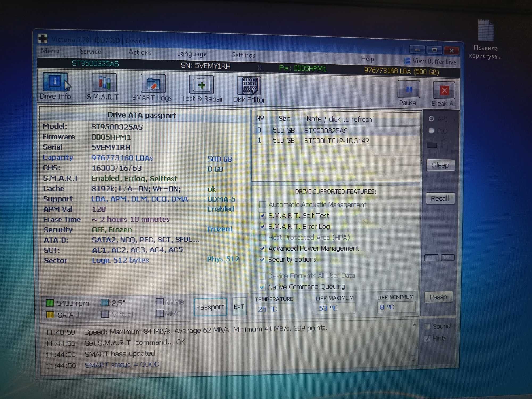Screen dimensions: 532x399
Task: Click the View Buffer Live icon
Action: pyautogui.click(x=407, y=61)
